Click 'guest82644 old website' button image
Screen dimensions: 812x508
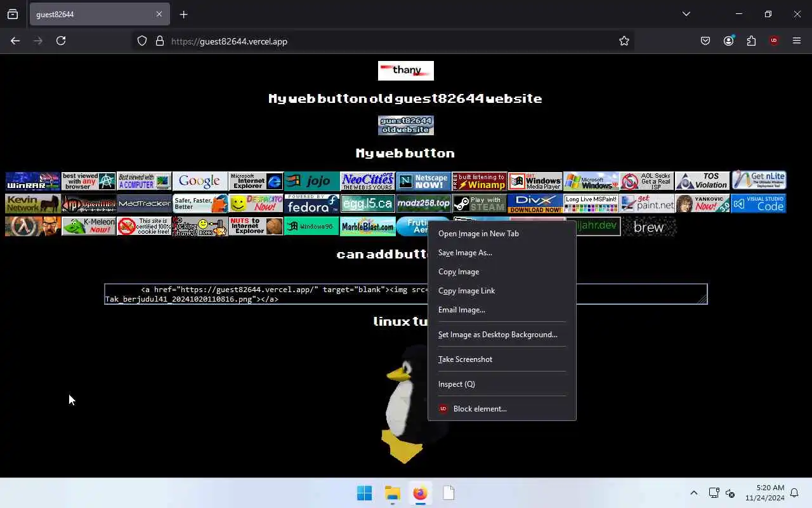[406, 125]
